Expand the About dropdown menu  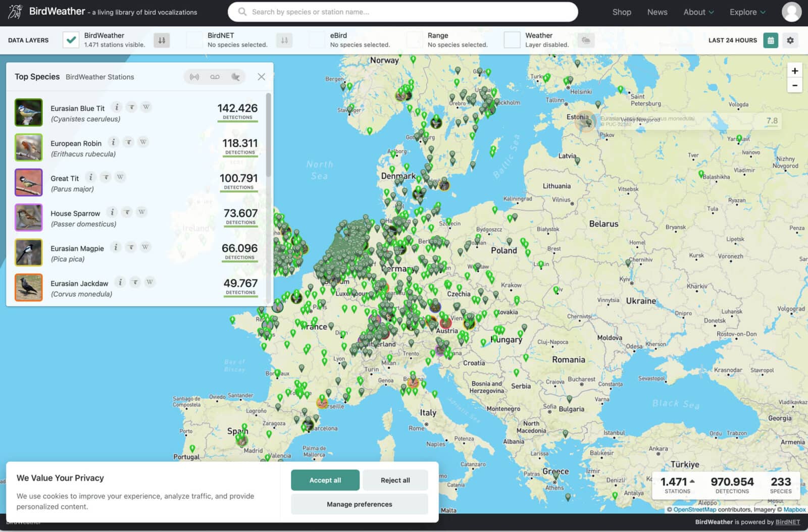click(x=698, y=12)
